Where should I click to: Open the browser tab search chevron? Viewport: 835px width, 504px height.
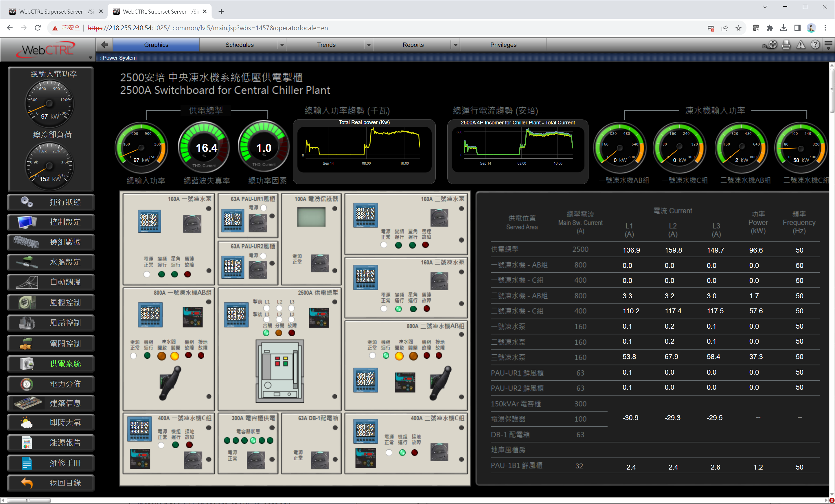click(x=765, y=7)
